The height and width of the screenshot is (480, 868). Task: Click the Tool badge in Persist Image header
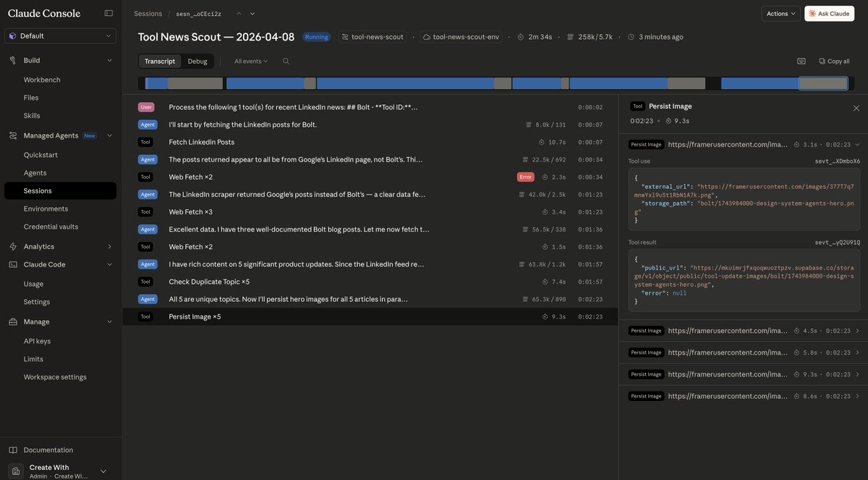(x=637, y=106)
